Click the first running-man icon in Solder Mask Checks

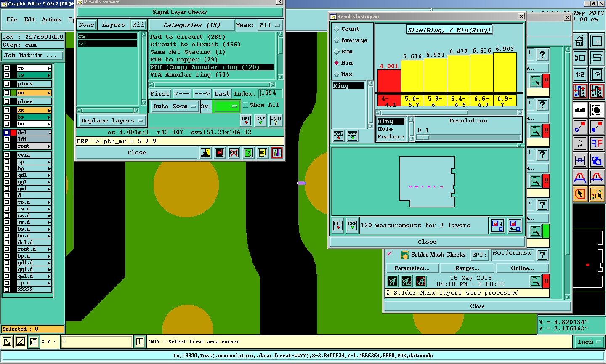(392, 281)
